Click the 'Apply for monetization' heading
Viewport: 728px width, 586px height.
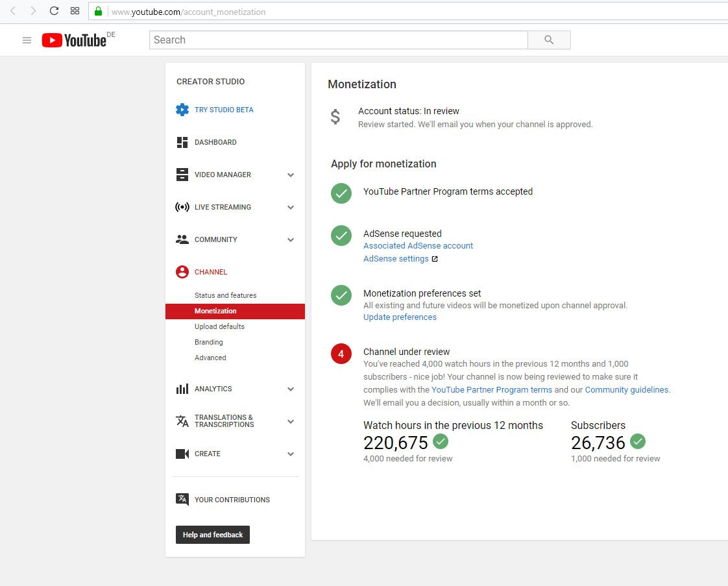click(x=383, y=164)
